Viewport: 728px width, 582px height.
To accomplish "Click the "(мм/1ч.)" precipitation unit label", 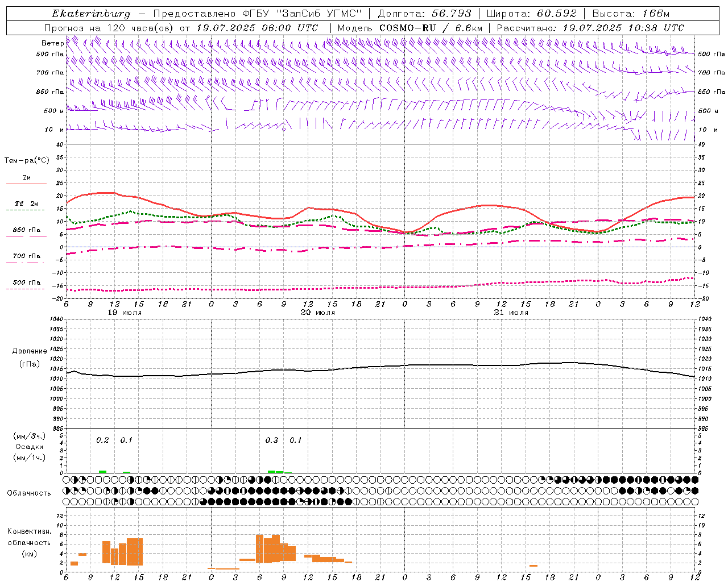I will (29, 458).
